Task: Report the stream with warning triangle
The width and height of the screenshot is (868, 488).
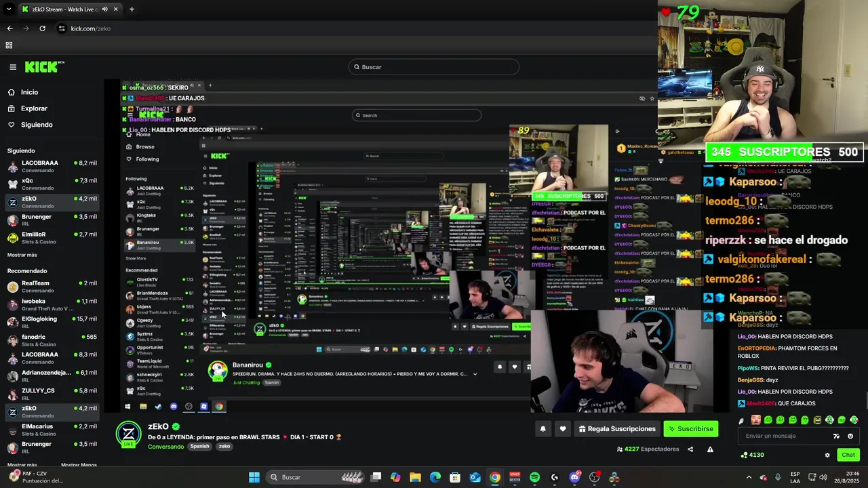Action: click(710, 449)
